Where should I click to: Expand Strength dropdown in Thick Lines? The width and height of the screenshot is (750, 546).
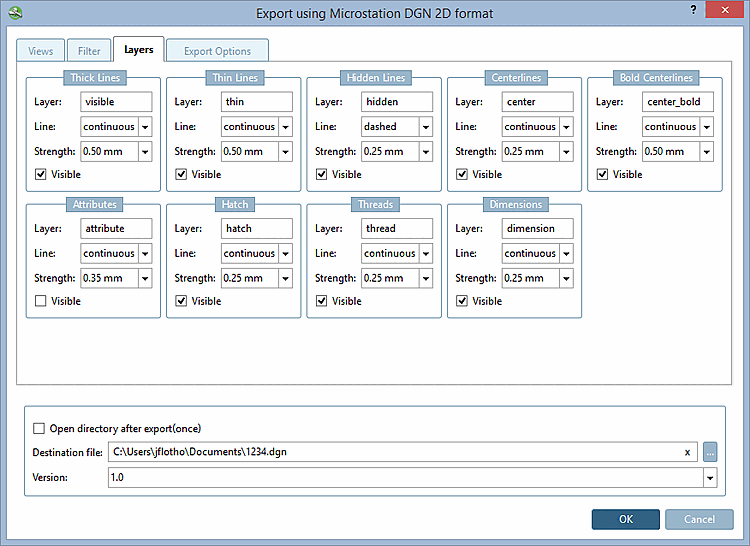coord(144,152)
